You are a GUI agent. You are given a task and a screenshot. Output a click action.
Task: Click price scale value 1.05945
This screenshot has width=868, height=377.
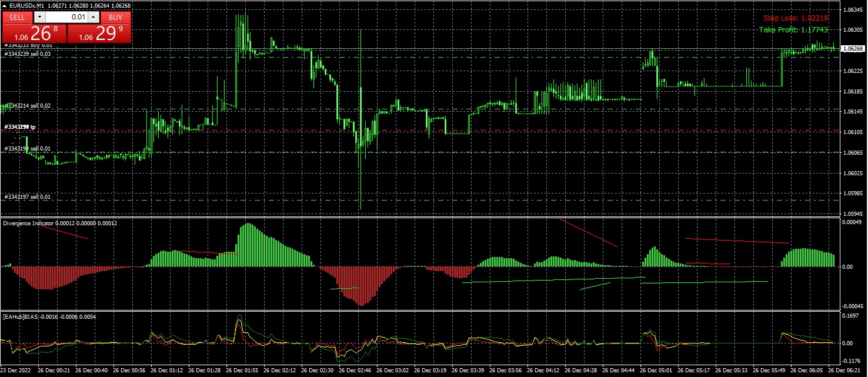point(853,214)
